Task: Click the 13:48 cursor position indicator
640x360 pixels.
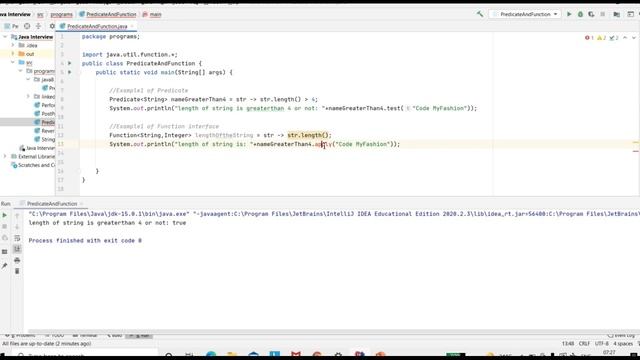Action: (568, 344)
